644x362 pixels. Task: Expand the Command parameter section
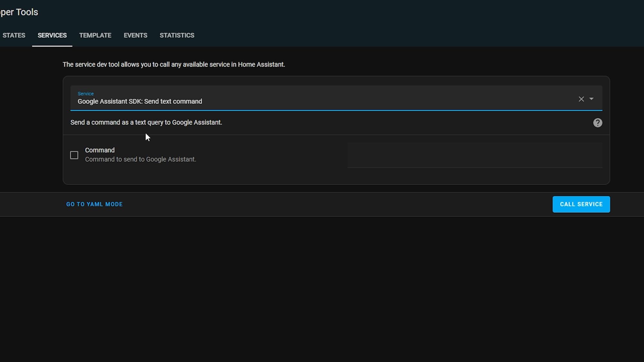[74, 155]
